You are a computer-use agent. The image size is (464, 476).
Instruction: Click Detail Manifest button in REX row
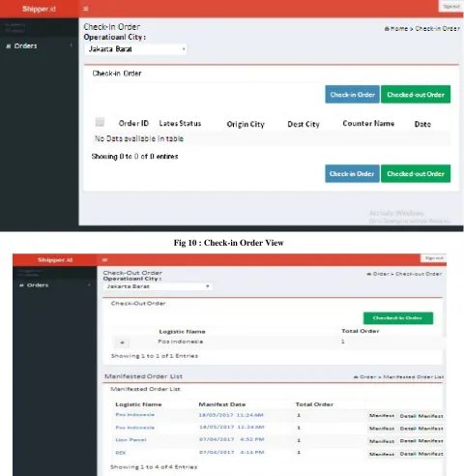coord(421,454)
